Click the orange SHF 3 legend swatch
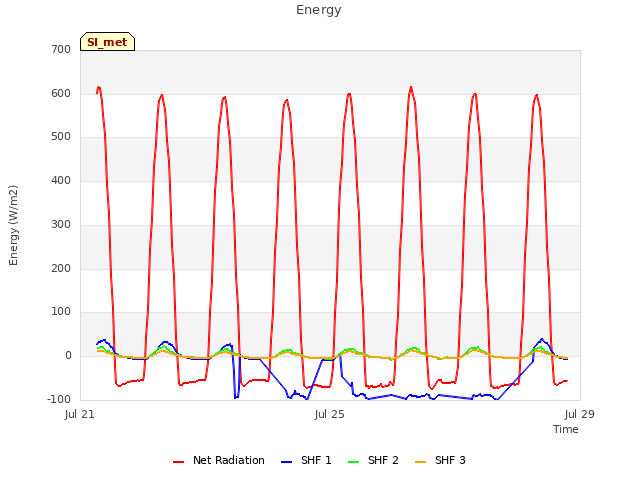 pos(420,462)
